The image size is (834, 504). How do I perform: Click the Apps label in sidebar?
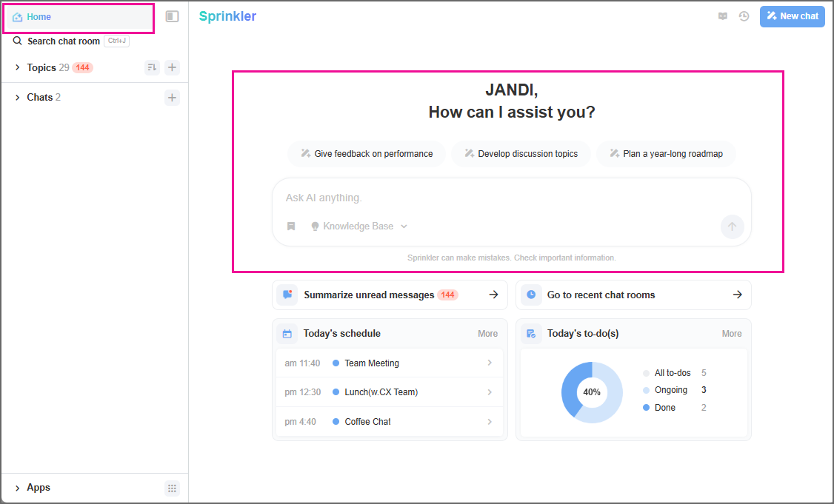tap(39, 488)
